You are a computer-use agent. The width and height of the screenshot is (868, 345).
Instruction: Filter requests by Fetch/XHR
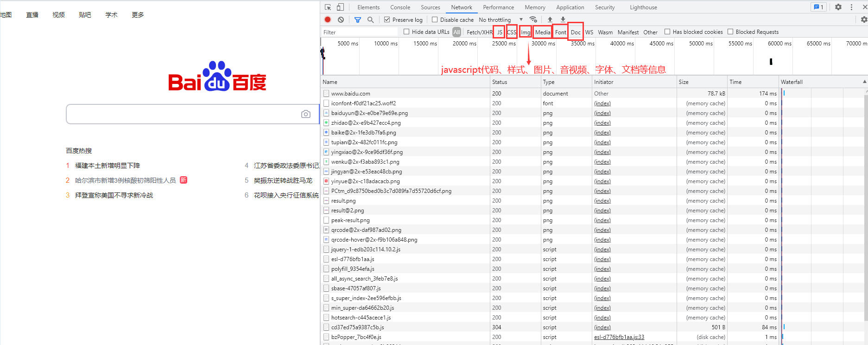(x=479, y=32)
